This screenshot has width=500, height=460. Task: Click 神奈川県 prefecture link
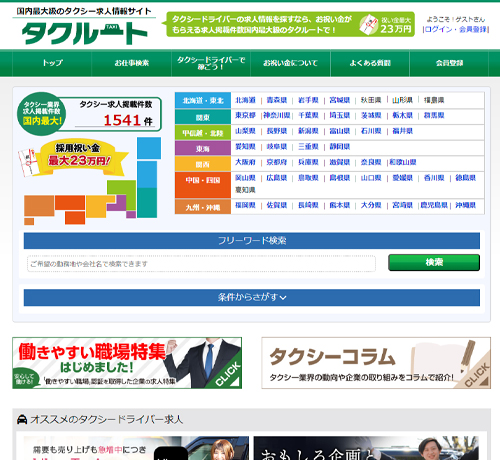point(277,115)
